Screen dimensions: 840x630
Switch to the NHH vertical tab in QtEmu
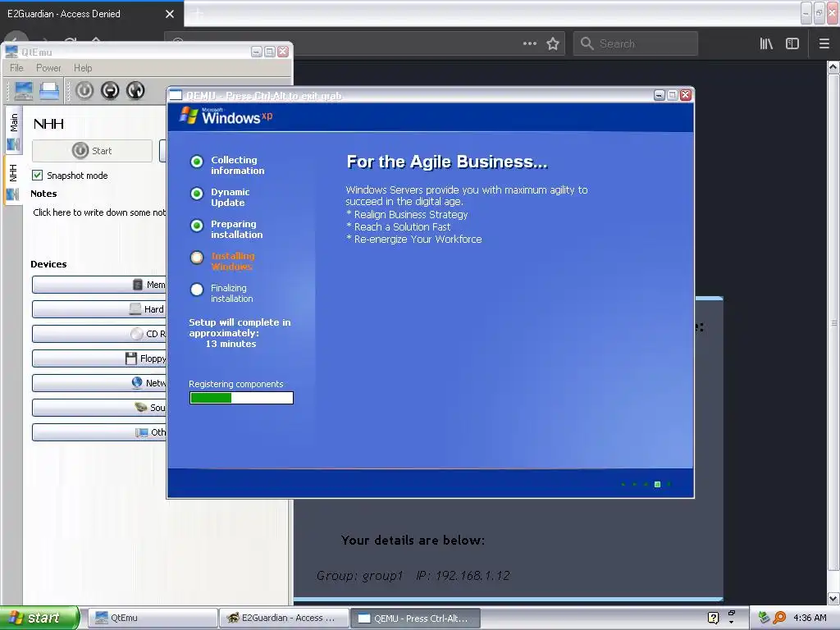point(13,180)
